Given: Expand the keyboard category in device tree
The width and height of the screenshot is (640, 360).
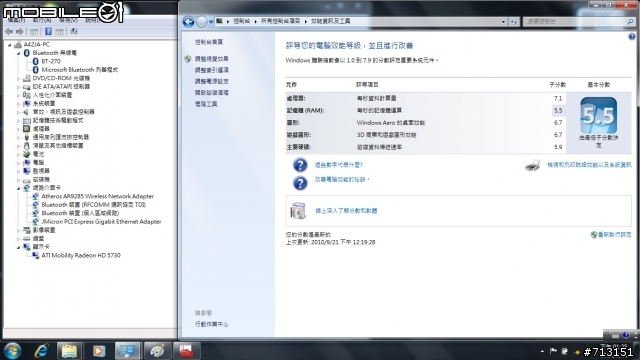Looking at the screenshot, I should 18,239.
